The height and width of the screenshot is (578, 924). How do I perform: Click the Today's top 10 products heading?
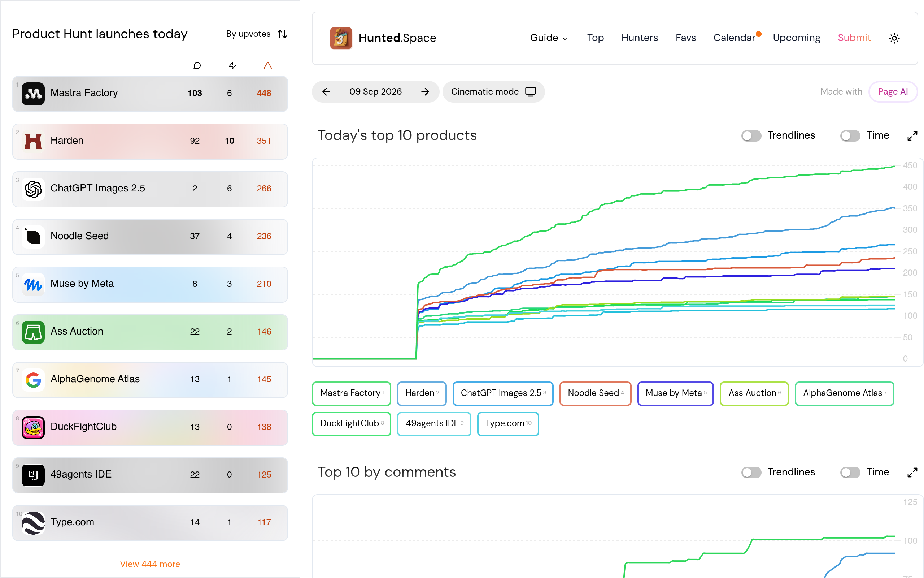(397, 136)
